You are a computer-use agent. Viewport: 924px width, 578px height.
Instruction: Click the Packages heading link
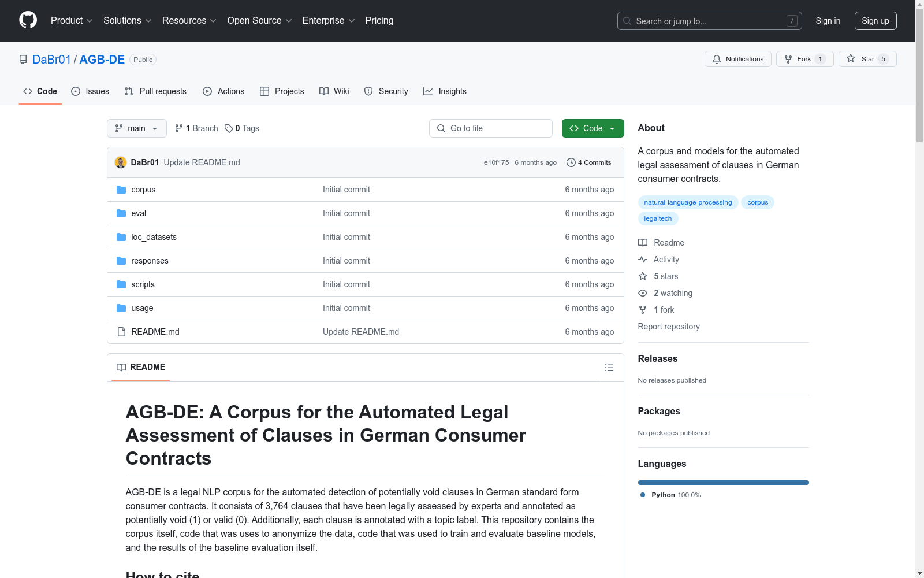point(659,411)
